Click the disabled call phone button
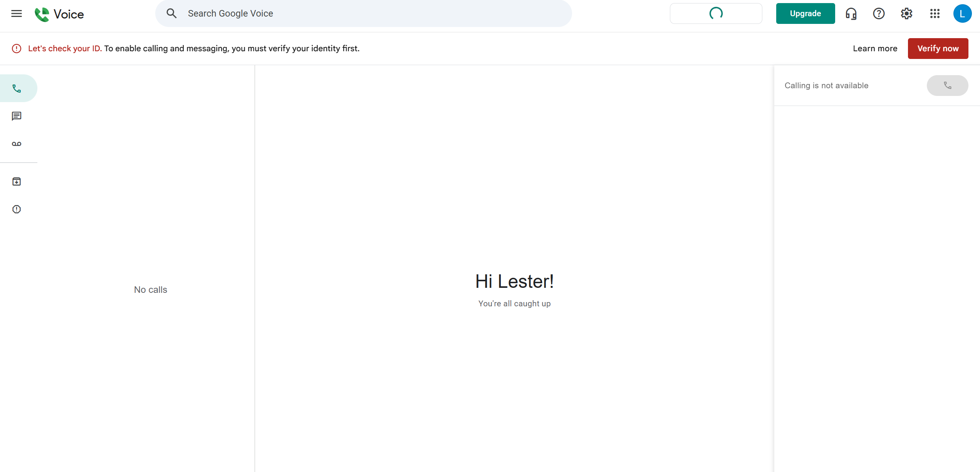 (x=947, y=86)
